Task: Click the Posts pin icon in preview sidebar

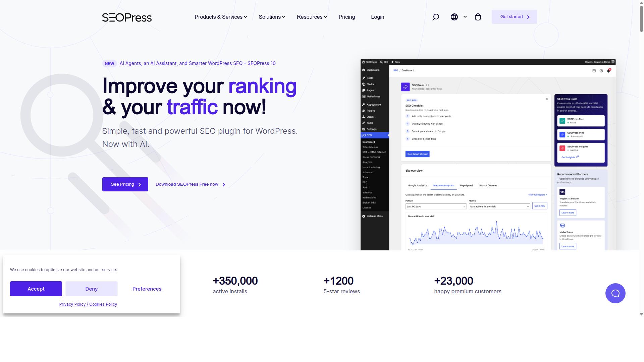Action: (x=364, y=78)
